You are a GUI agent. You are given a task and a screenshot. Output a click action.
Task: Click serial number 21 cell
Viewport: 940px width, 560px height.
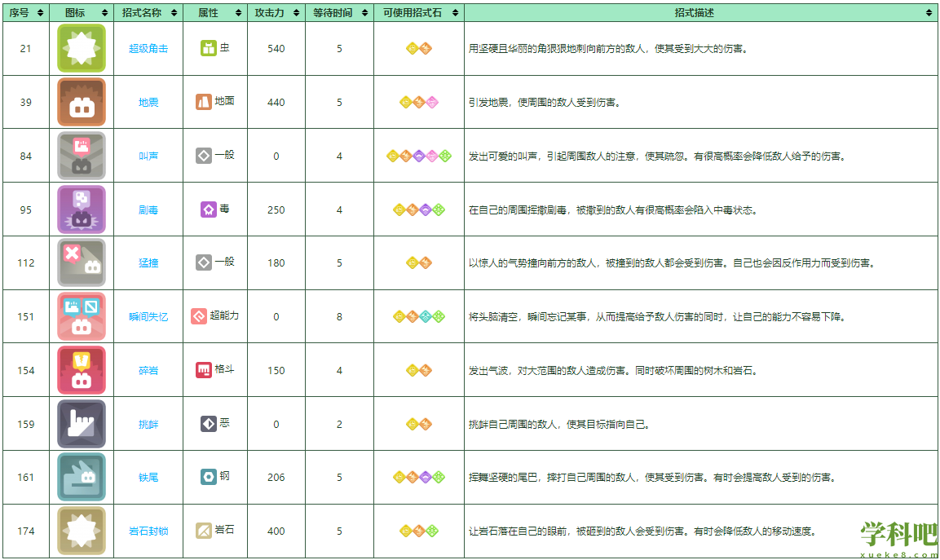click(x=26, y=49)
